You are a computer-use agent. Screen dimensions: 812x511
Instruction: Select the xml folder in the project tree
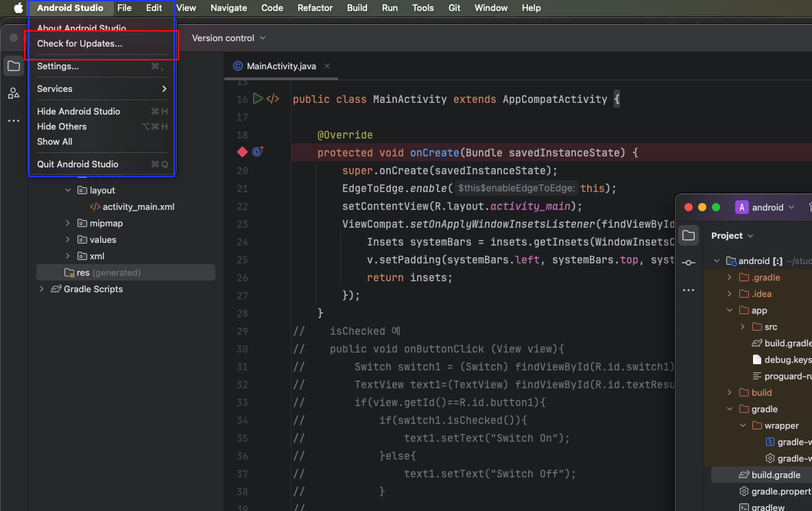tap(97, 257)
